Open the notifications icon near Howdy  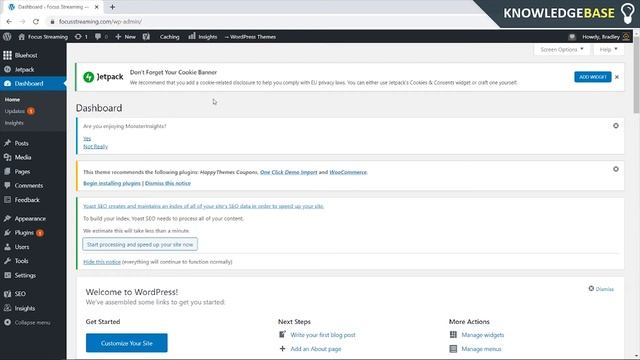(x=572, y=37)
